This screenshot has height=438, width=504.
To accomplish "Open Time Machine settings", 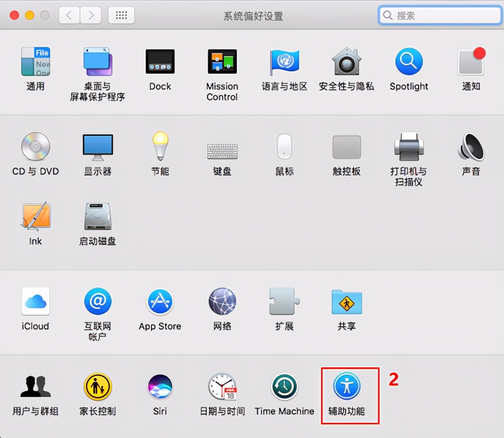I will pos(284,387).
